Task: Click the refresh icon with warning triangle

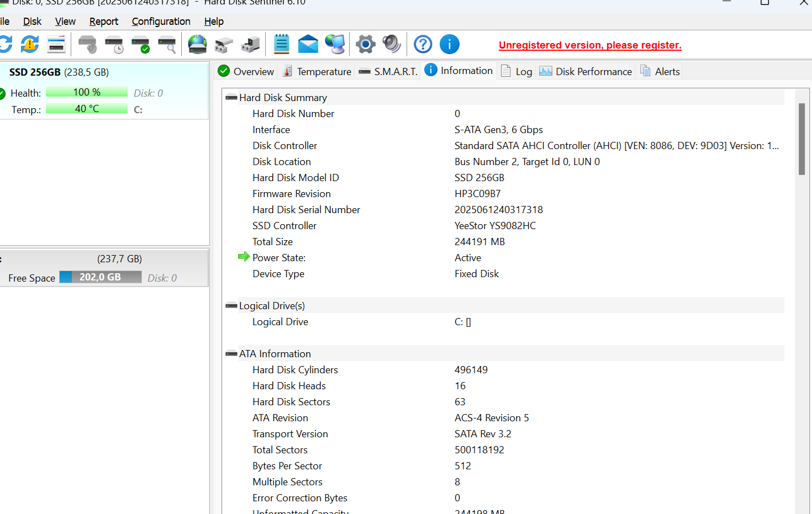Action: click(x=30, y=45)
